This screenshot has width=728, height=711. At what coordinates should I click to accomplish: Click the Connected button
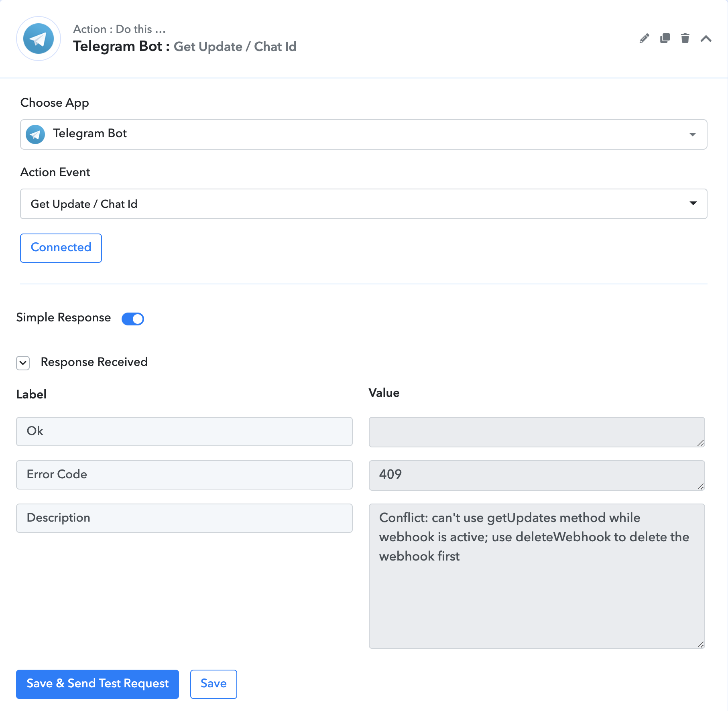[61, 248]
